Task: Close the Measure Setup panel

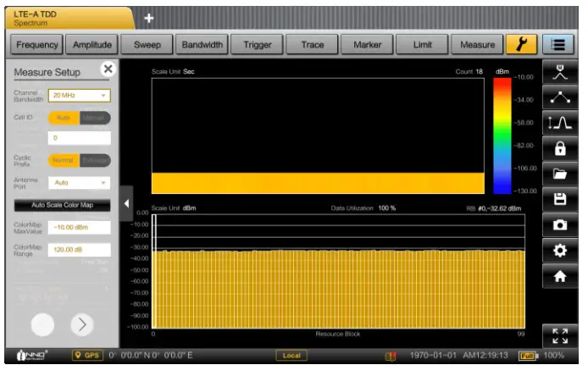Action: 108,69
